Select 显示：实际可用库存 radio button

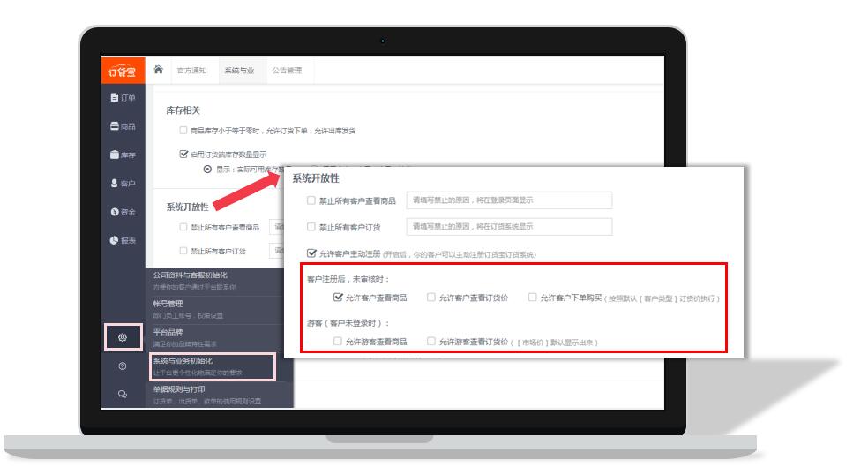tap(207, 169)
